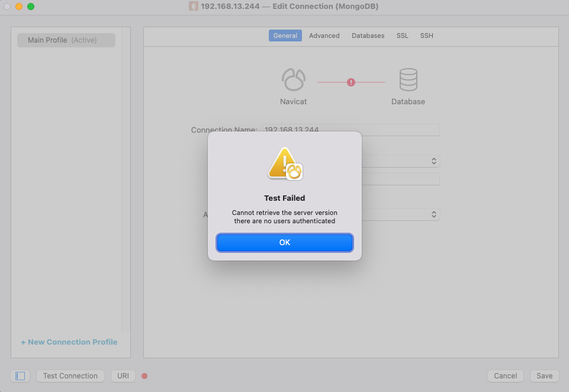
Task: Click the text field above Authentication dropdown
Action: pos(401,179)
